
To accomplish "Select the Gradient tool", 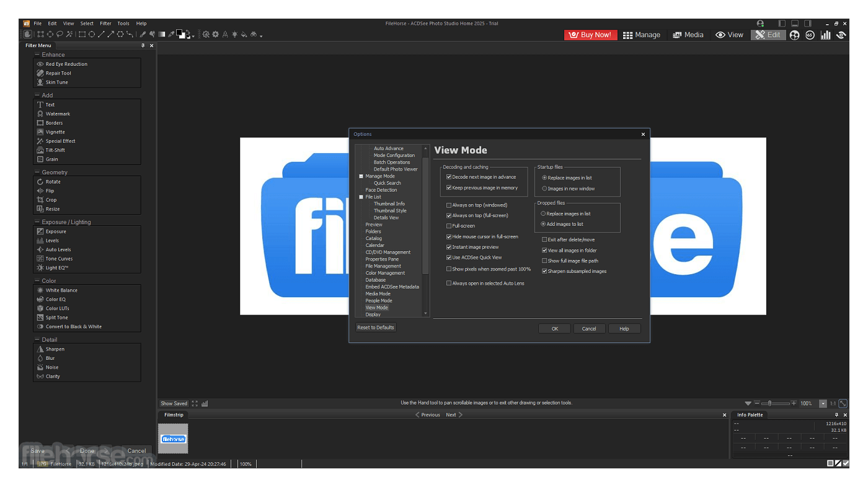I will (162, 34).
